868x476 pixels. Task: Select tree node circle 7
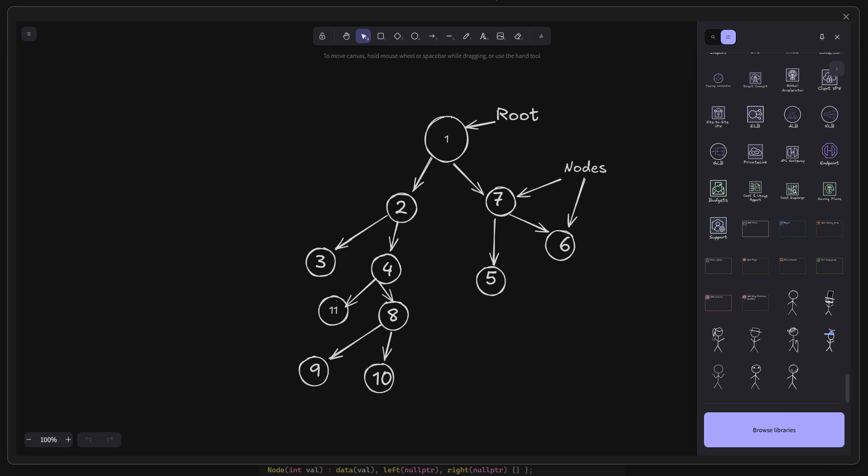(x=500, y=201)
